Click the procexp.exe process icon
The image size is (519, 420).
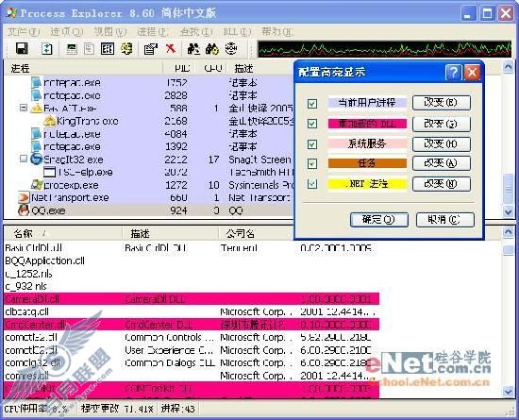[x=37, y=185]
